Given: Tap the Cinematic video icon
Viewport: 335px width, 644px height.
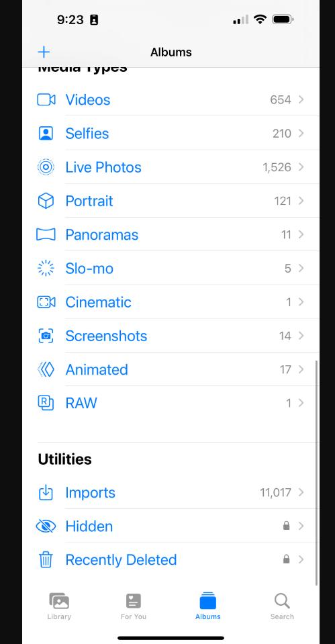Looking at the screenshot, I should point(46,302).
